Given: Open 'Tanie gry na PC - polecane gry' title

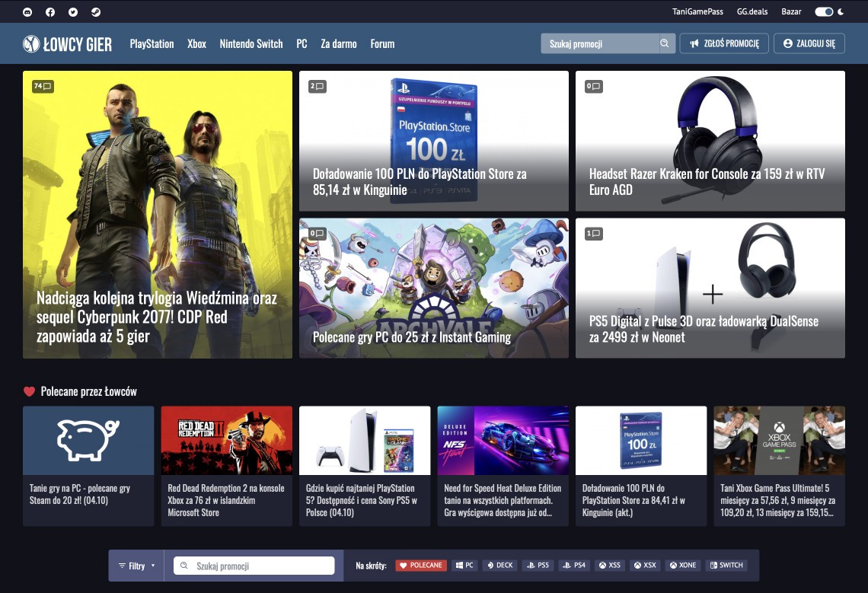Looking at the screenshot, I should (x=80, y=495).
